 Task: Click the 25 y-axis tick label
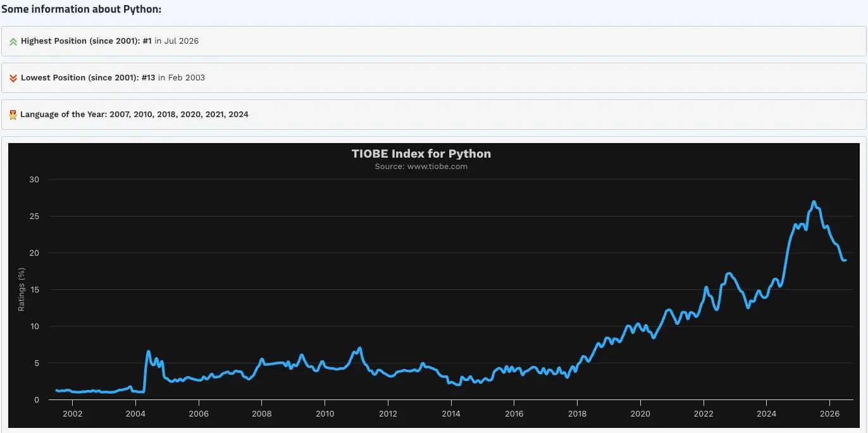tap(34, 216)
